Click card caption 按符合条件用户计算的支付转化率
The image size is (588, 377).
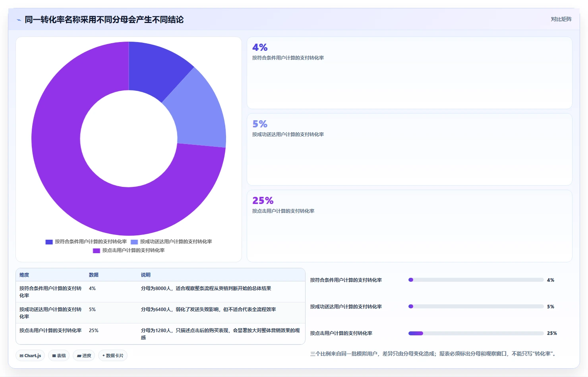click(x=288, y=58)
